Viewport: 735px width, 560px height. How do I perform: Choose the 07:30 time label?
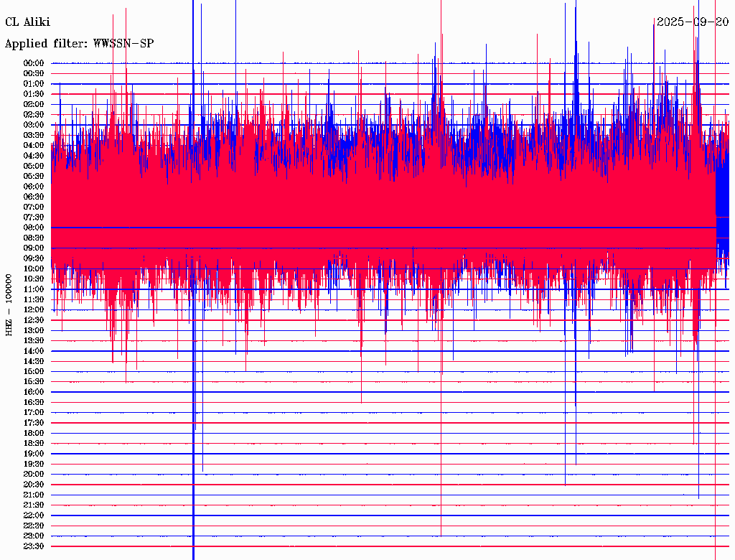[34, 218]
